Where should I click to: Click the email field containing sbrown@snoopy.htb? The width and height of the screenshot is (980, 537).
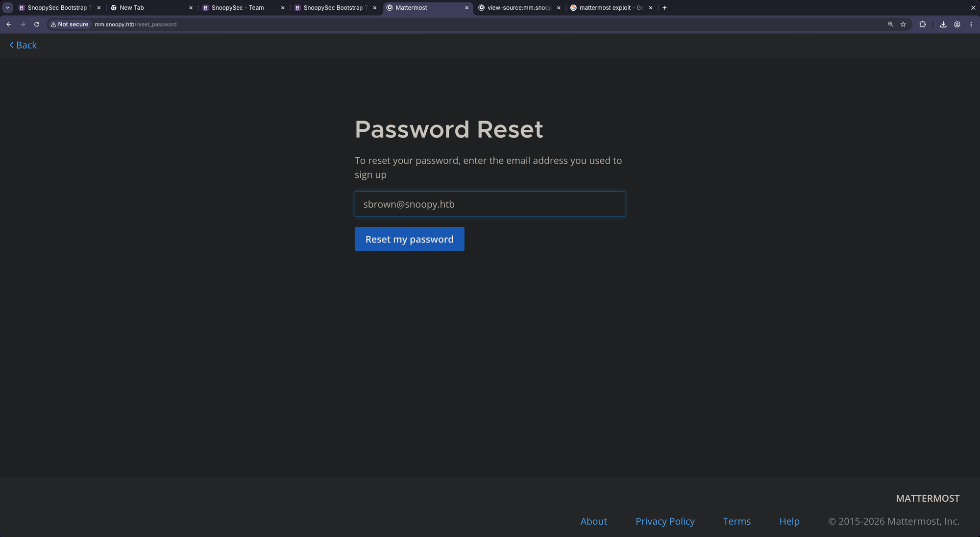pos(490,204)
